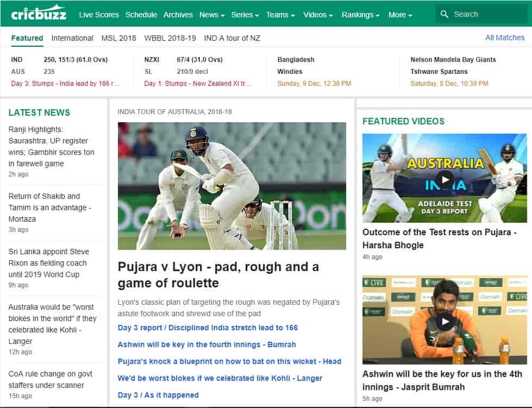The height and width of the screenshot is (408, 532).
Task: Go to Live Scores
Action: coord(99,15)
